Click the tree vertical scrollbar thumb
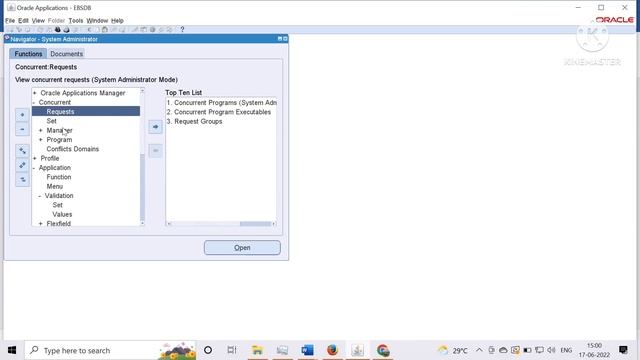 point(142,187)
